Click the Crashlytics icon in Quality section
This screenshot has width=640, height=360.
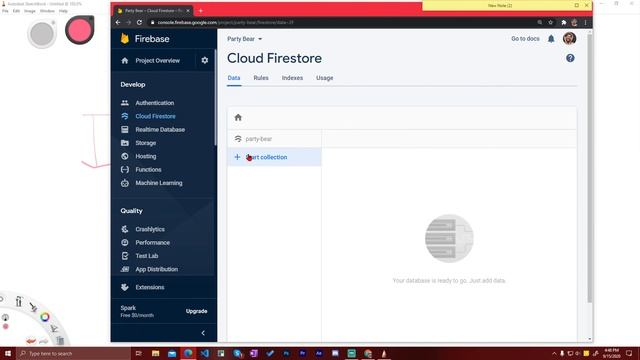click(x=125, y=229)
